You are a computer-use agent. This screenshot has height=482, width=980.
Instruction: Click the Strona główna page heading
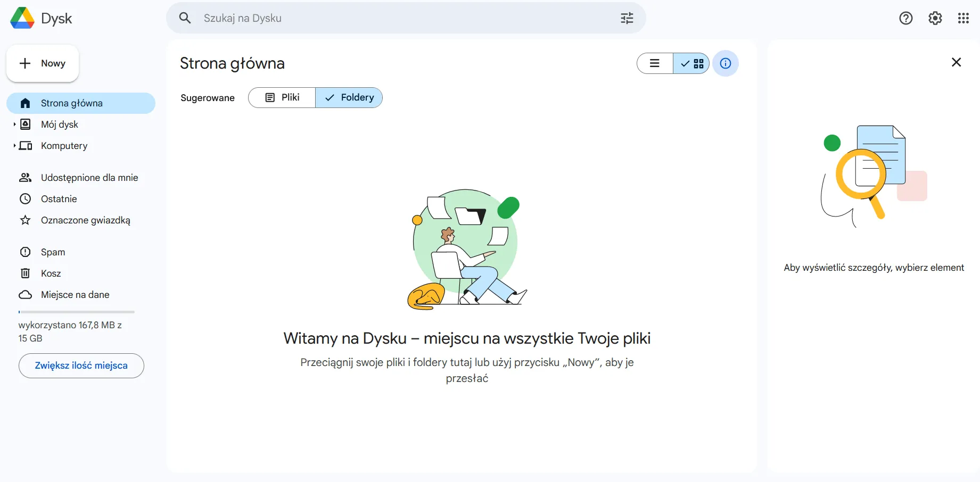point(232,63)
